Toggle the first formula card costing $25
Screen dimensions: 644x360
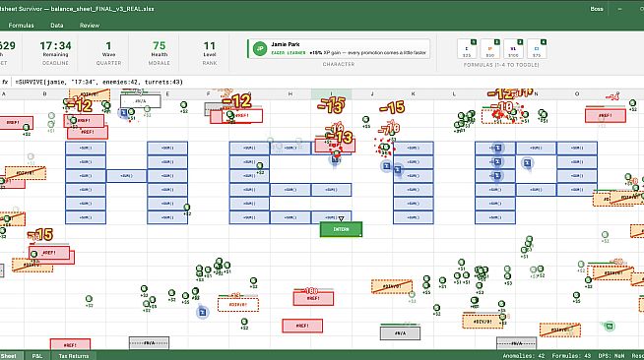pos(467,49)
